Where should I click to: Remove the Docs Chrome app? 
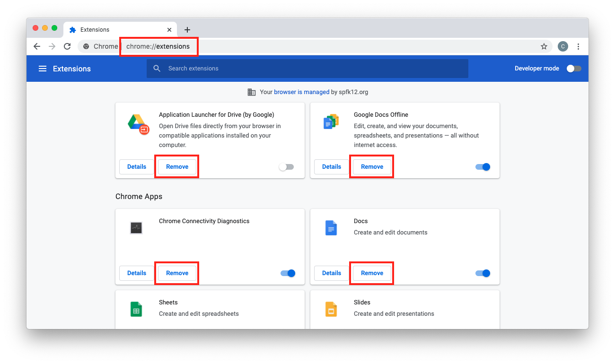point(372,273)
